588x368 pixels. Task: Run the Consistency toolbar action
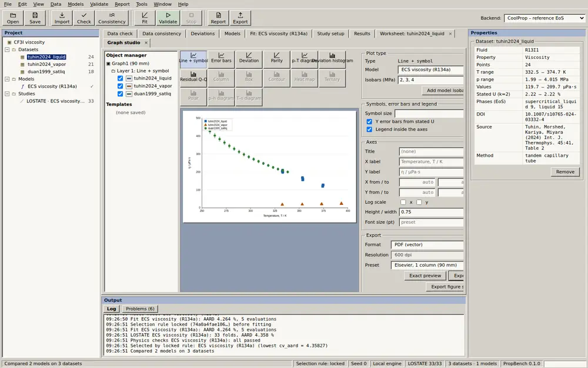coord(112,18)
